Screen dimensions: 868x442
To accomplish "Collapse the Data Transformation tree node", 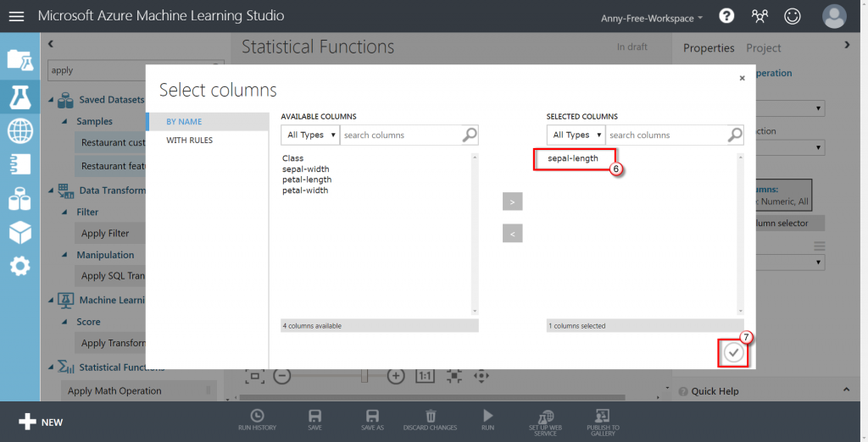I will point(51,191).
